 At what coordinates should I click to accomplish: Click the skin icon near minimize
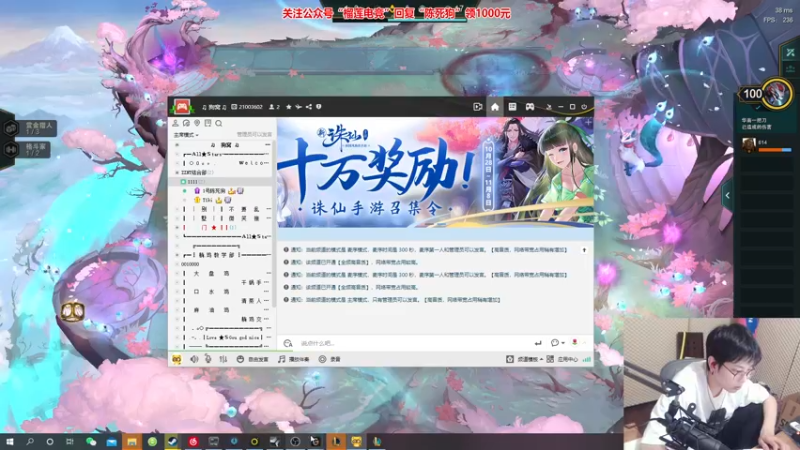[x=549, y=107]
